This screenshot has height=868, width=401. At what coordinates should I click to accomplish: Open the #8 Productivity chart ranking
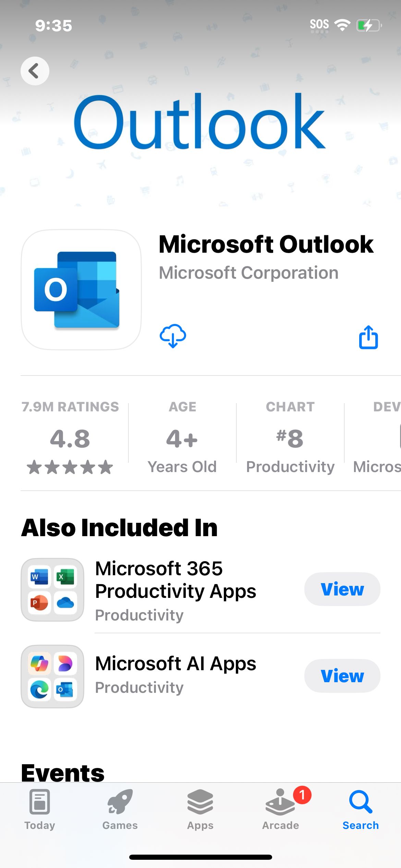[290, 437]
